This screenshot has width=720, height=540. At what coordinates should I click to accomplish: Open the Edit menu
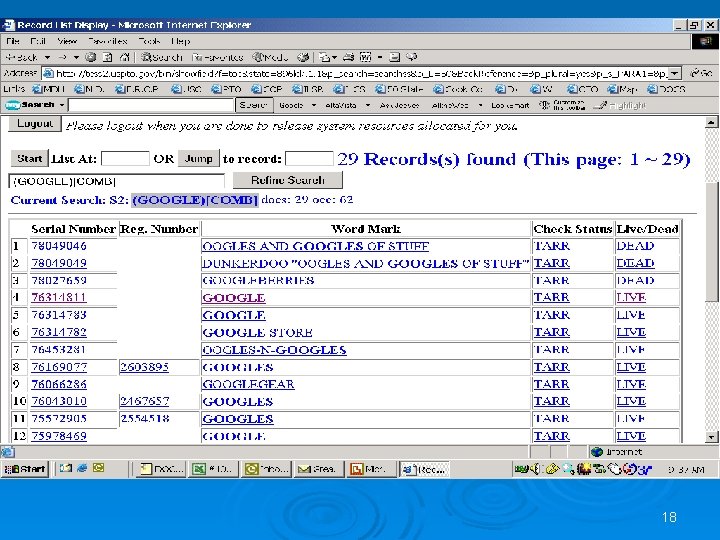38,41
